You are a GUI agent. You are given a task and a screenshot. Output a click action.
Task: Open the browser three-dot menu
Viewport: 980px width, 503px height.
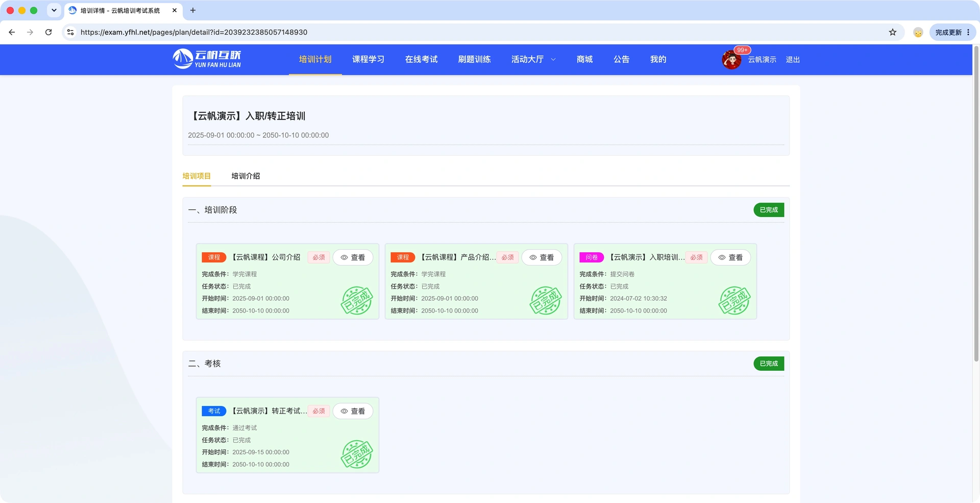pos(968,32)
